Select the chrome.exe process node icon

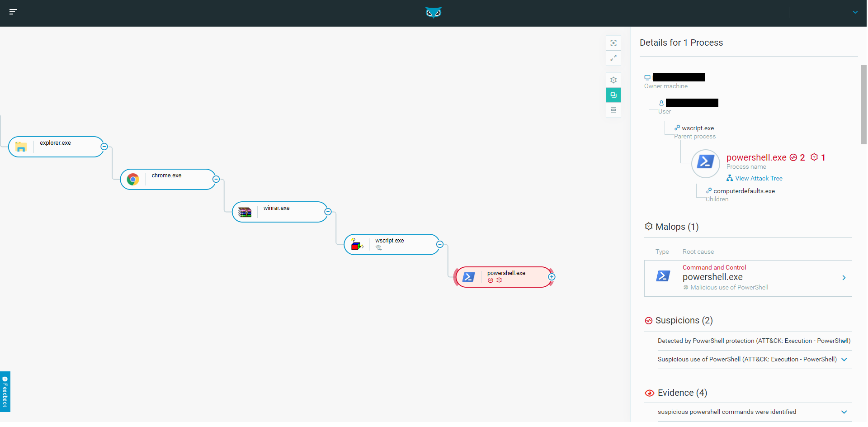(x=133, y=180)
